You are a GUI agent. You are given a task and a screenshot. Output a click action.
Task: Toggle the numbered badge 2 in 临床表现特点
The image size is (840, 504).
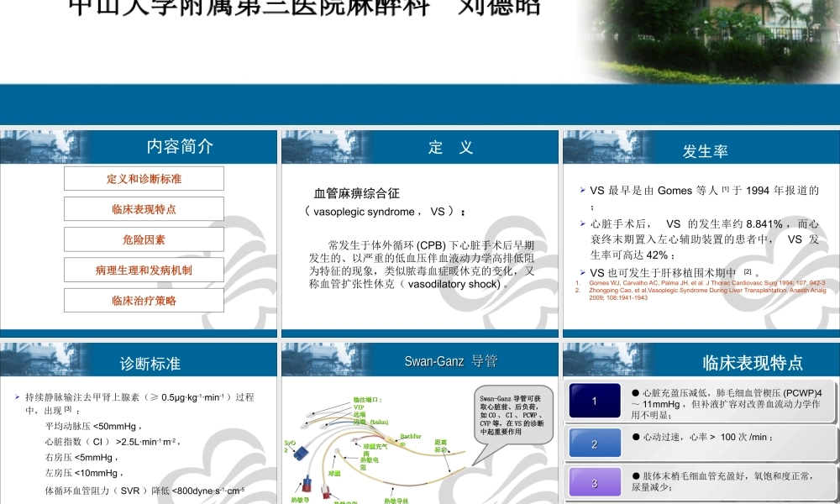pos(595,443)
